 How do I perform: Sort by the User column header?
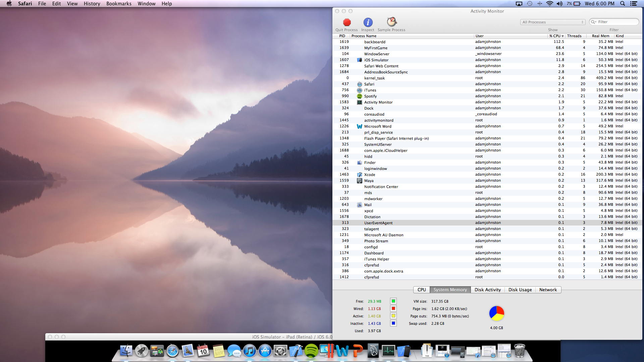click(x=511, y=36)
